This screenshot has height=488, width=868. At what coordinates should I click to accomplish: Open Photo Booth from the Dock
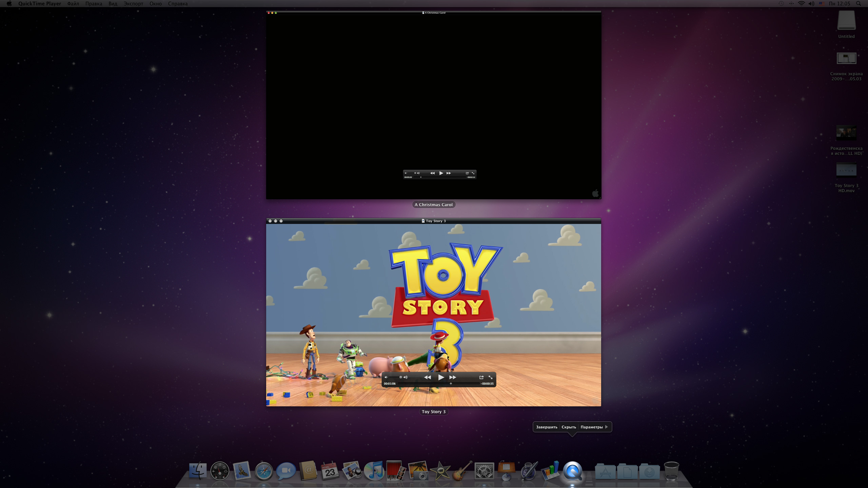click(x=396, y=470)
